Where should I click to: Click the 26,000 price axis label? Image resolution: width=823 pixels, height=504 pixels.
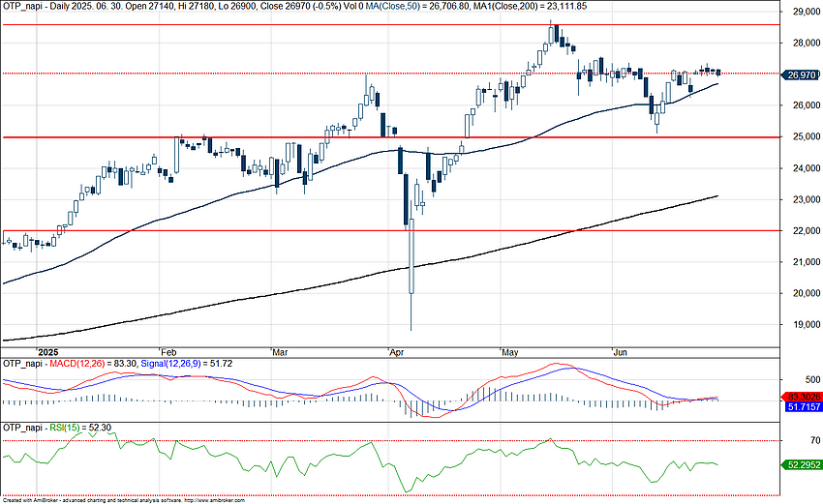[x=808, y=105]
